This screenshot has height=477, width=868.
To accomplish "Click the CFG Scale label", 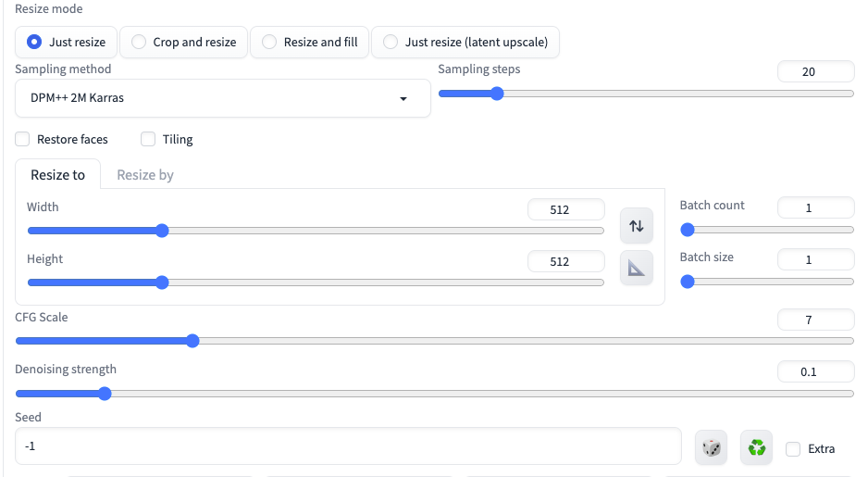I will click(x=42, y=318).
